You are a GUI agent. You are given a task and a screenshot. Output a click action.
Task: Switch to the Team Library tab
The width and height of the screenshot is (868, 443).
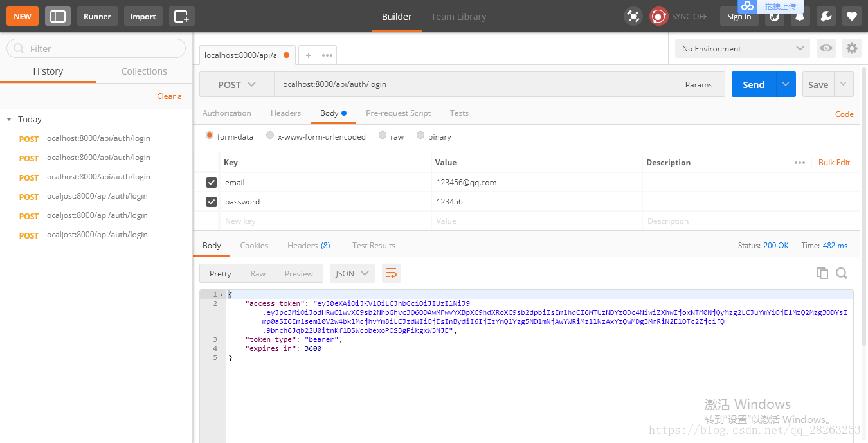458,17
